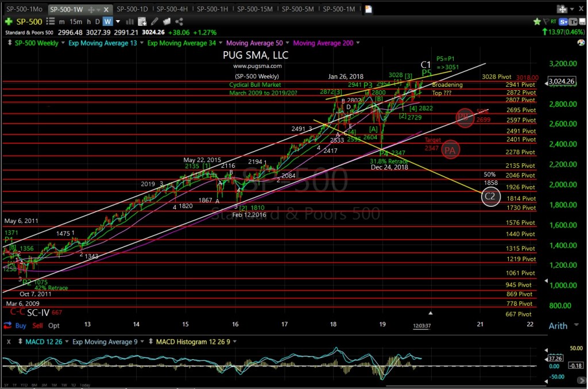This screenshot has height=389, width=588.
Task: Expand the Moving Average 50 dropdown
Action: click(x=287, y=43)
